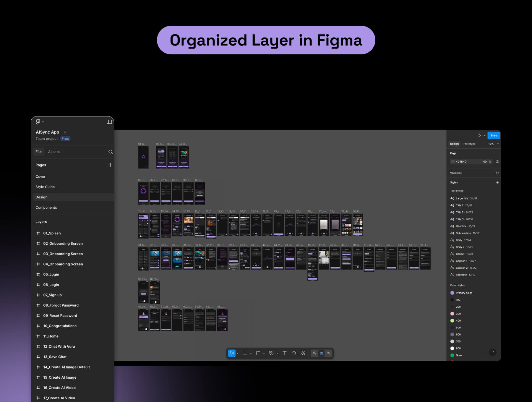Switch to the Assets tab
The height and width of the screenshot is (402, 532).
point(54,152)
